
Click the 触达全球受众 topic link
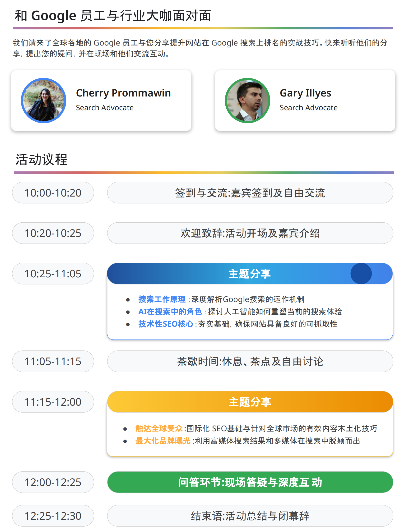159,428
